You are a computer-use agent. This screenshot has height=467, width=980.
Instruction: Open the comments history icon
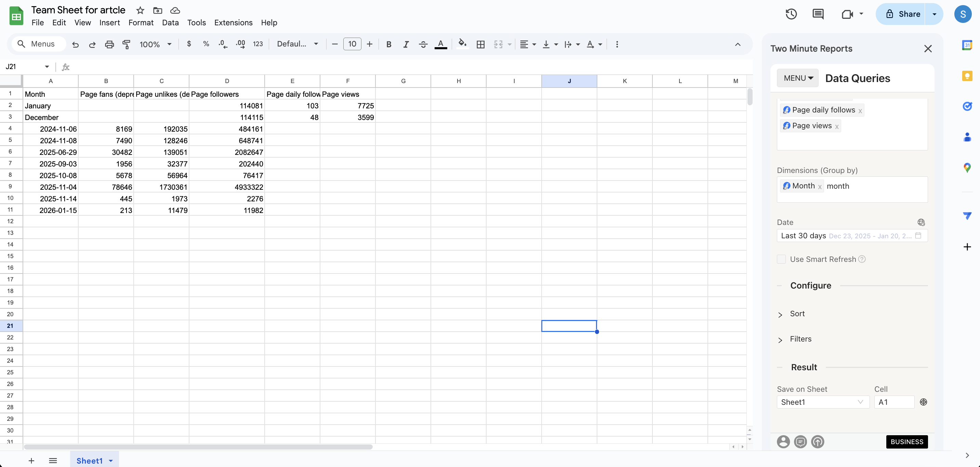[x=818, y=14]
